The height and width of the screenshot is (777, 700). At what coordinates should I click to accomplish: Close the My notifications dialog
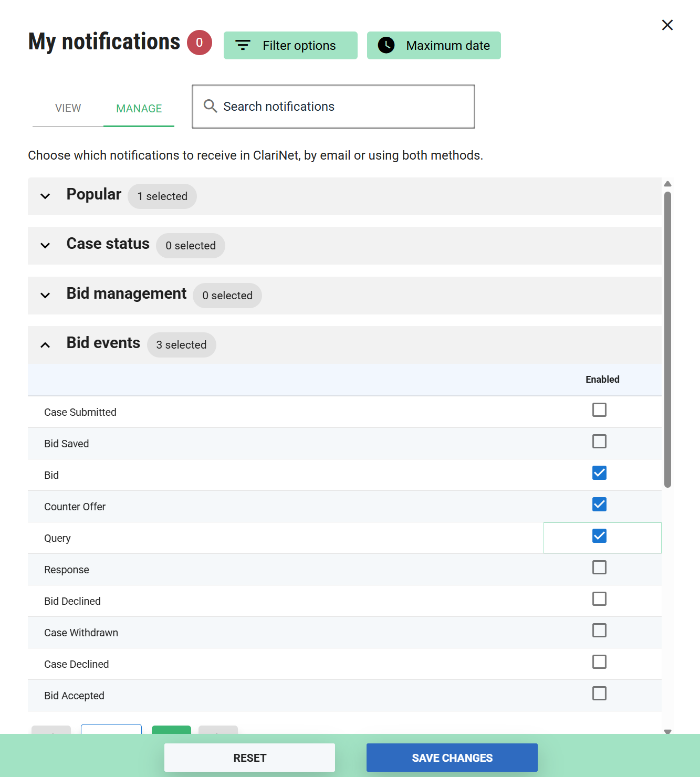(x=667, y=25)
